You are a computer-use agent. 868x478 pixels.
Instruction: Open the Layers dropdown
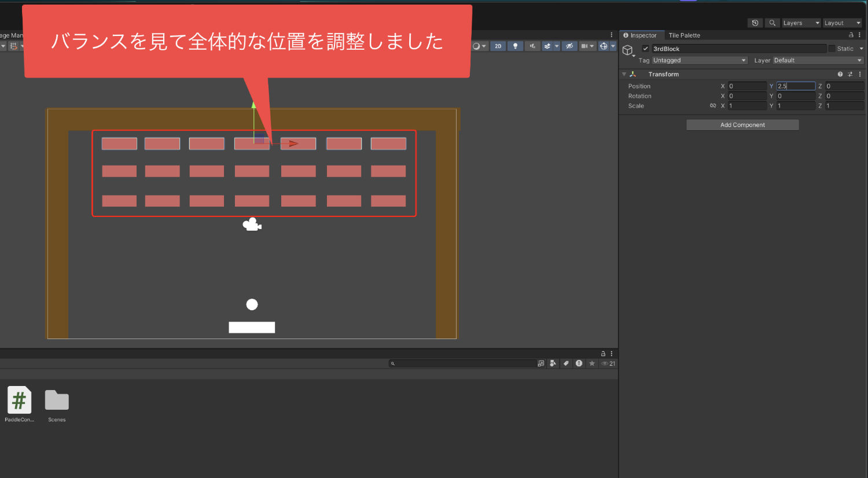[801, 23]
